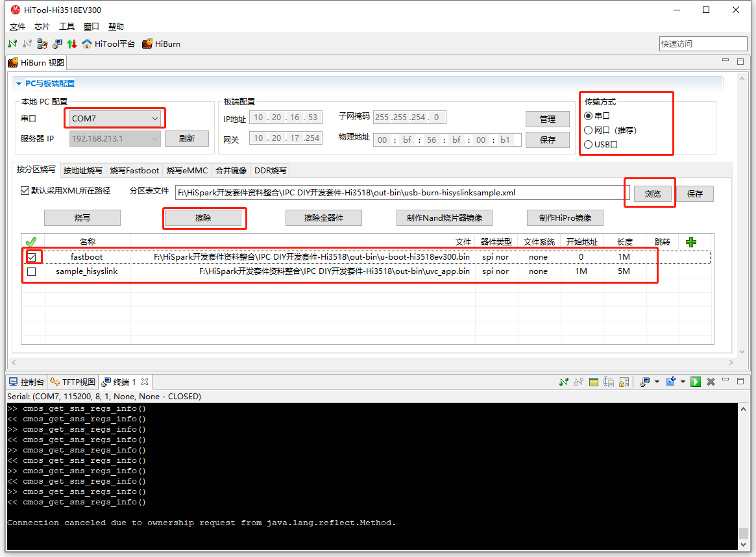The height and width of the screenshot is (557, 756).
Task: Switch to the 按地址烧写 tab
Action: 83,170
